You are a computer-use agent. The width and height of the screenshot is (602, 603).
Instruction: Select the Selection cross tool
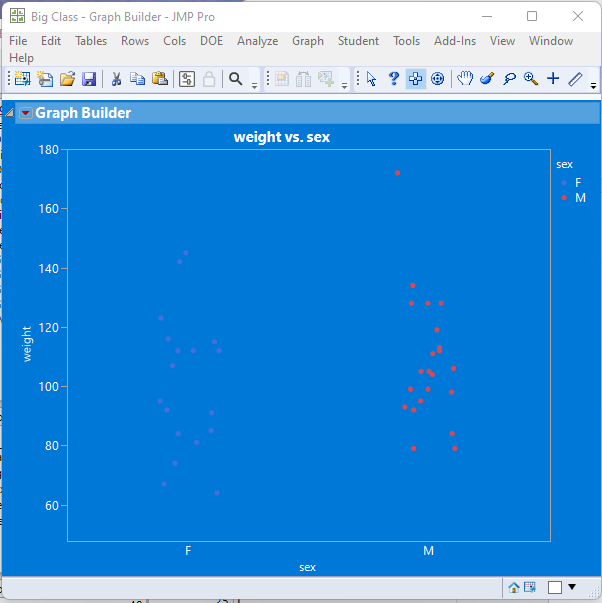[x=415, y=79]
